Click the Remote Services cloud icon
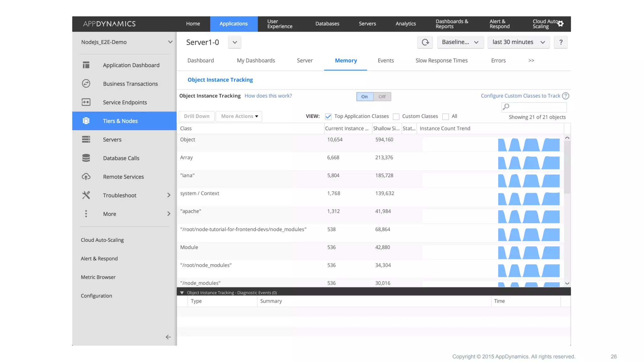The width and height of the screenshot is (644, 362). pos(86,177)
